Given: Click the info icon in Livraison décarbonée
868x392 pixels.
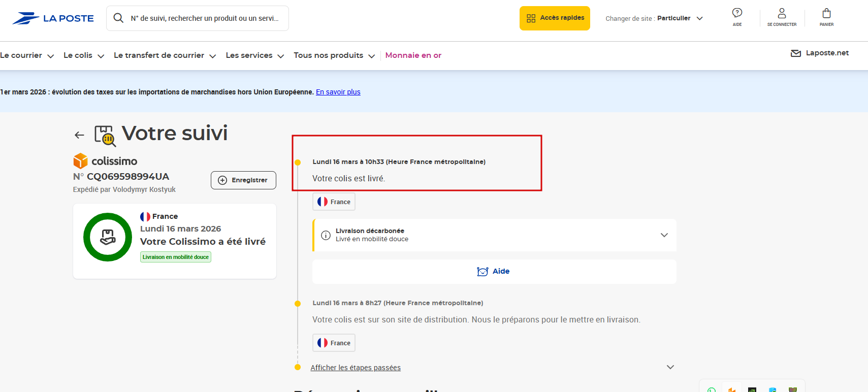Looking at the screenshot, I should point(326,235).
